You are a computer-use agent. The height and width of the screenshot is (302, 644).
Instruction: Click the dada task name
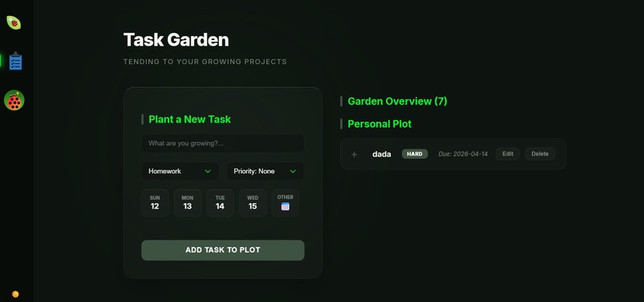click(382, 154)
